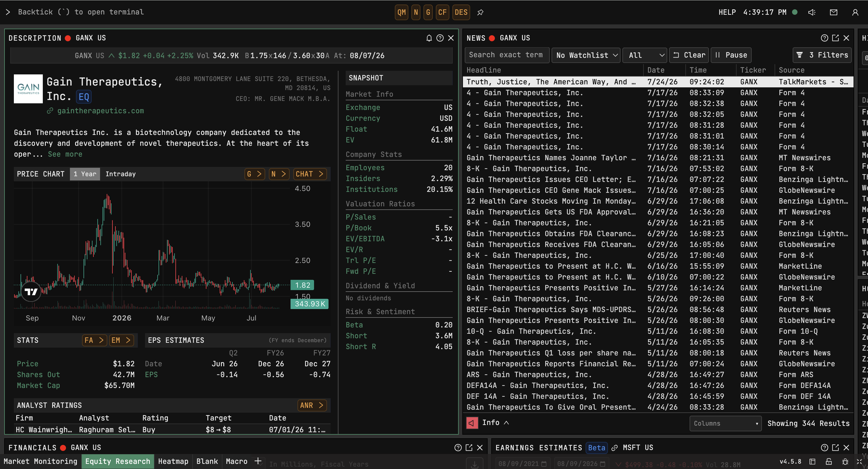Screen dimensions: 868x469
Task: Open the mail envelope icon in top bar
Action: tap(833, 12)
